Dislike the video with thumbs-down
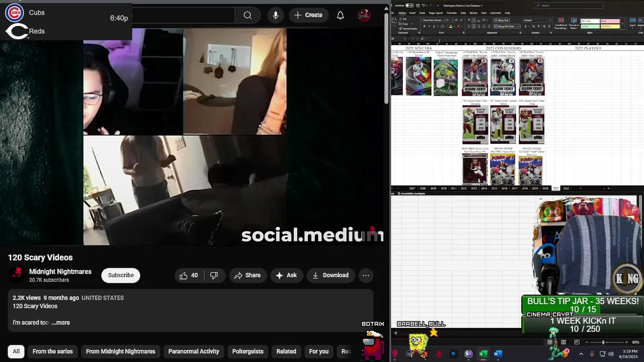Viewport: 644px width, 362px height. 214,275
